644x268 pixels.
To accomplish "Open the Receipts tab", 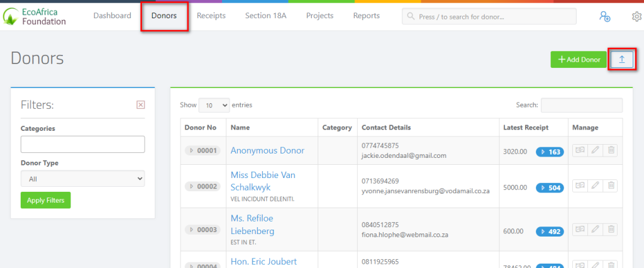I will click(x=211, y=16).
